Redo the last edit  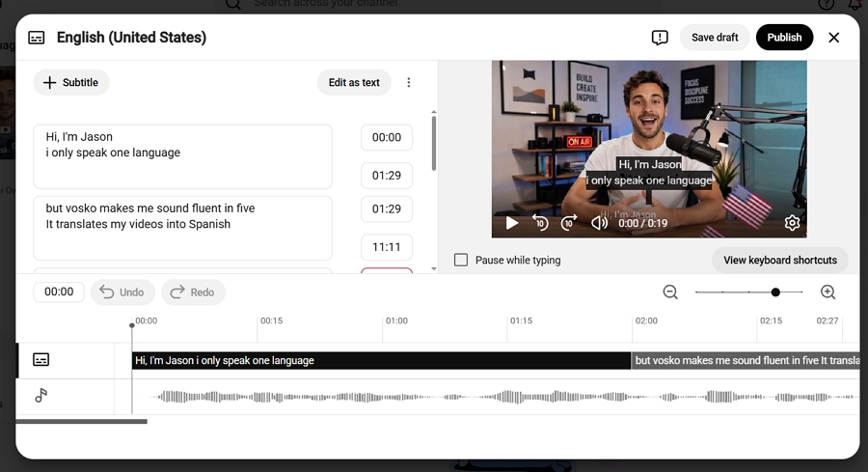[x=193, y=292]
